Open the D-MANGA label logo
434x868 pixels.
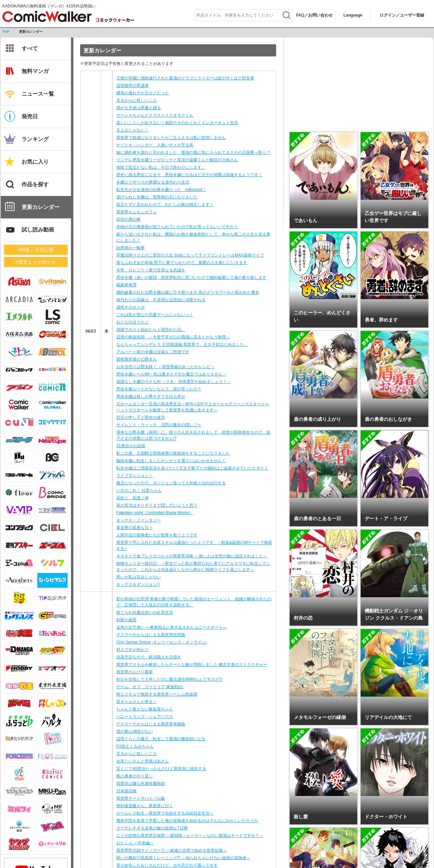19,651
